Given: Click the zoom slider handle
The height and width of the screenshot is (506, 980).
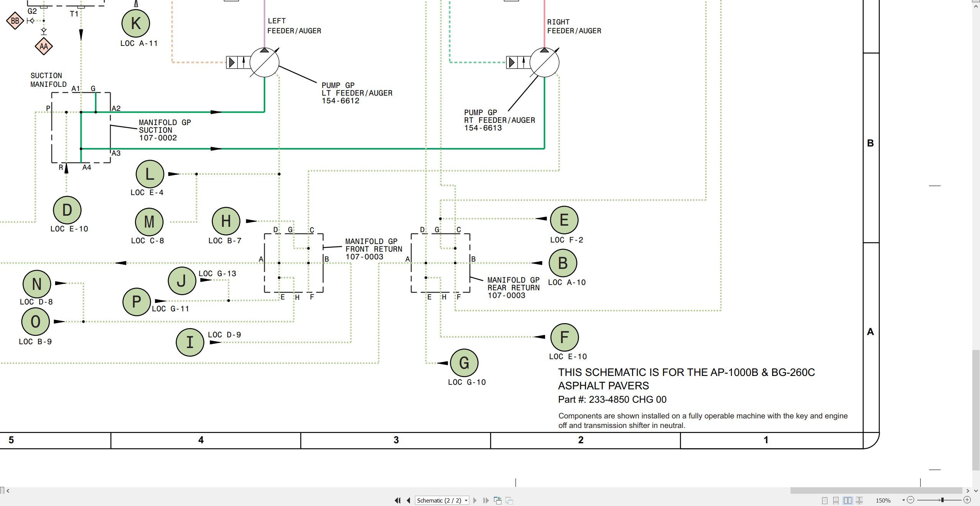Looking at the screenshot, I should (x=942, y=500).
